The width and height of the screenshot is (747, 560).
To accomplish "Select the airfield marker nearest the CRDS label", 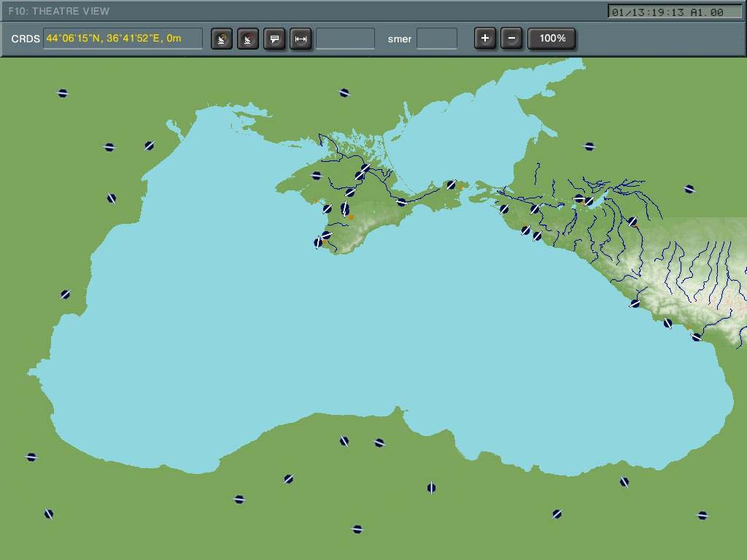I will pyautogui.click(x=63, y=93).
